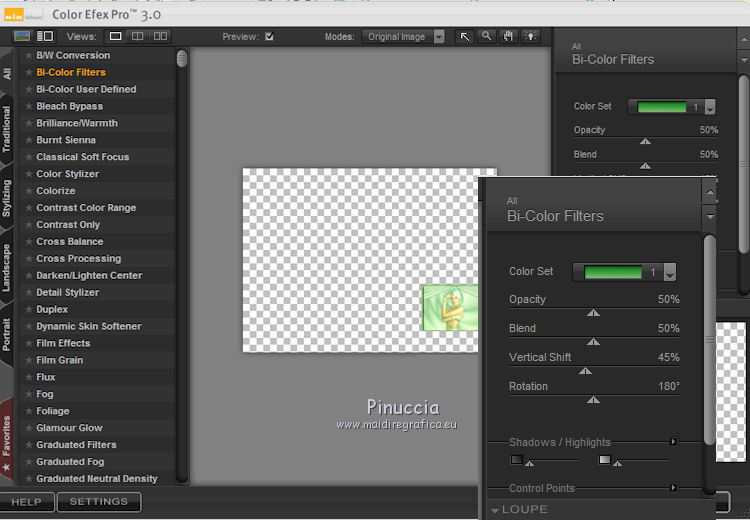
Task: Switch to the Portrait category tab
Action: (x=7, y=334)
